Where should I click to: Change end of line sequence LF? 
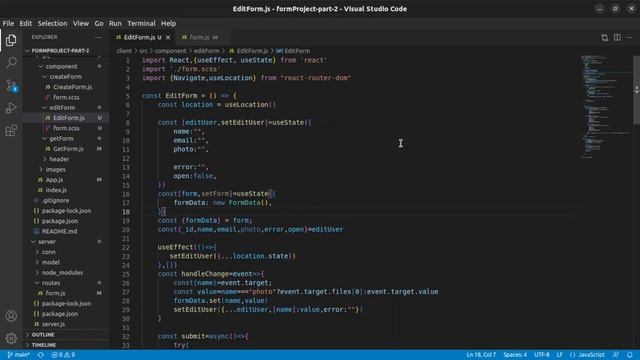click(x=559, y=355)
